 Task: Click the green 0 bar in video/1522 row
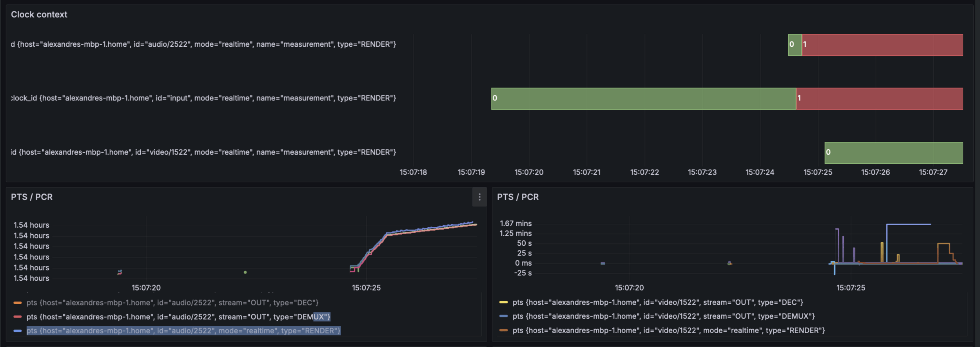coord(894,153)
